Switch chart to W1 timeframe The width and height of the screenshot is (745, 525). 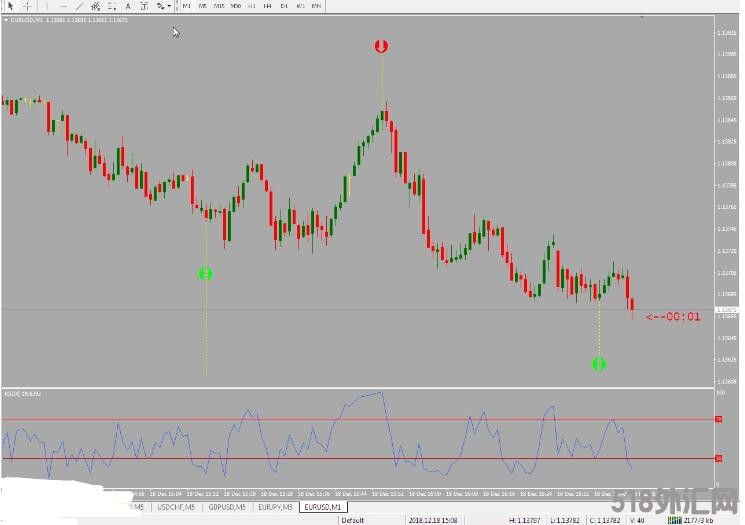coord(300,6)
